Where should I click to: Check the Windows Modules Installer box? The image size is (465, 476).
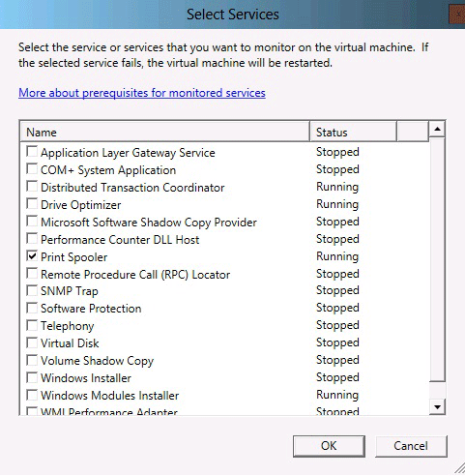click(x=32, y=395)
